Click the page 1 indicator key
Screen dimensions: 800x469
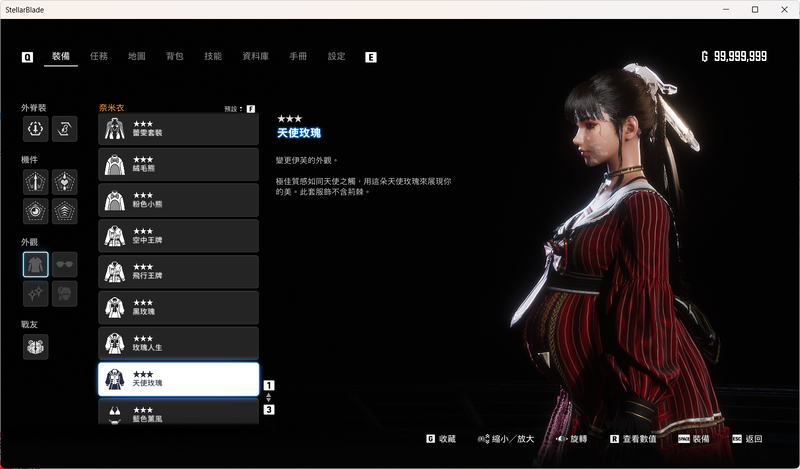tap(269, 385)
